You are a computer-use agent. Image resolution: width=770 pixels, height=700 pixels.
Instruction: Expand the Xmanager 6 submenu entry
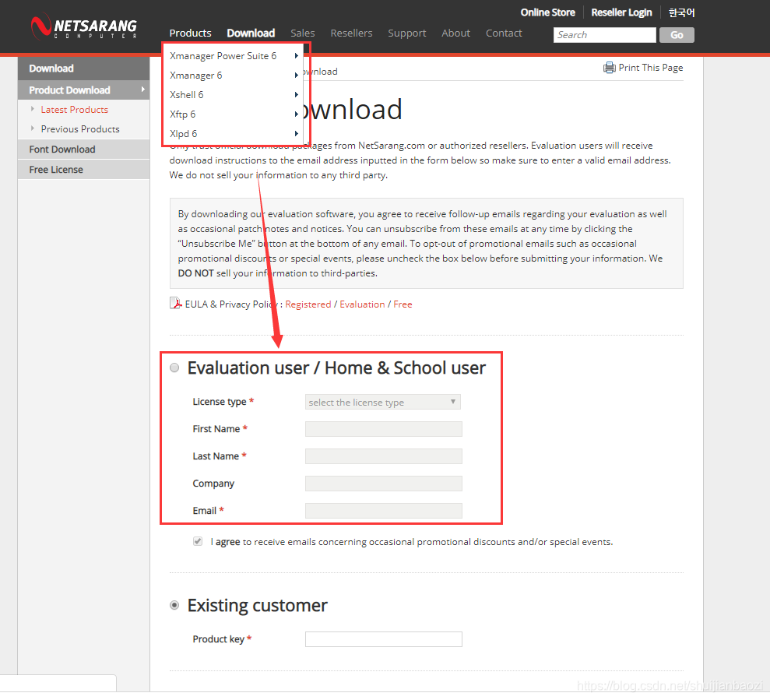tap(234, 76)
